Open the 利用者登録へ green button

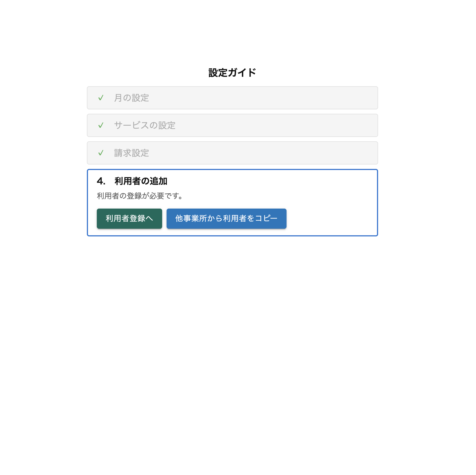129,218
